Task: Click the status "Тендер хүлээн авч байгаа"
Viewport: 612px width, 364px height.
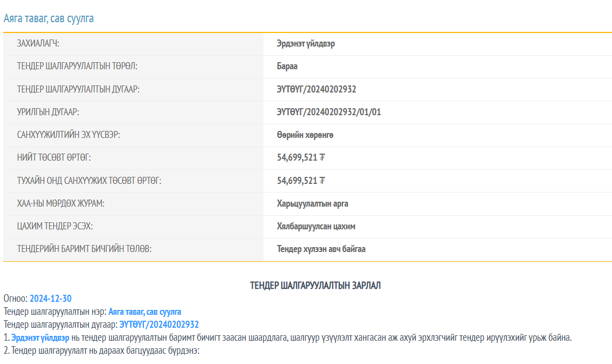Action: (321, 249)
